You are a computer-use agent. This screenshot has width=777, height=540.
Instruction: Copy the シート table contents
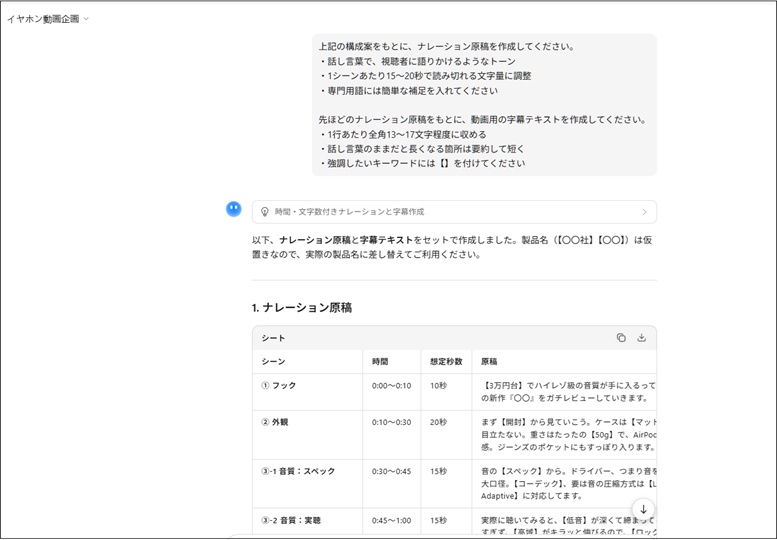[621, 338]
